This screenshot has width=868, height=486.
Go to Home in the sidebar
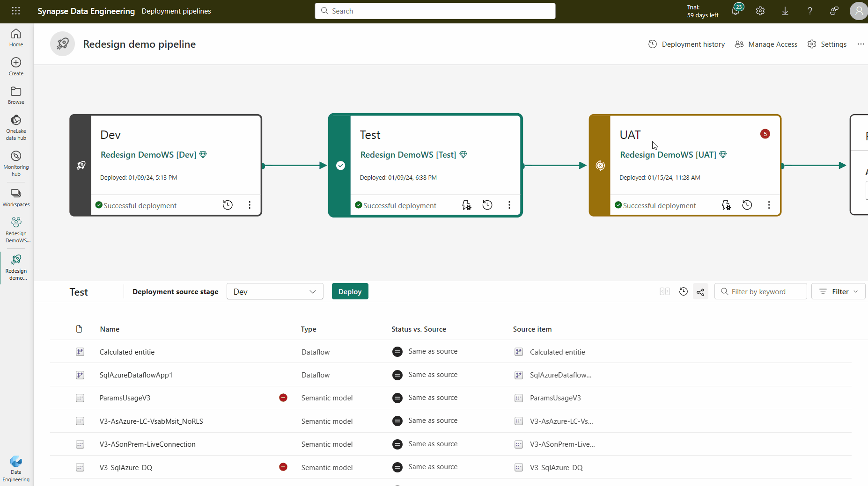coord(16,37)
